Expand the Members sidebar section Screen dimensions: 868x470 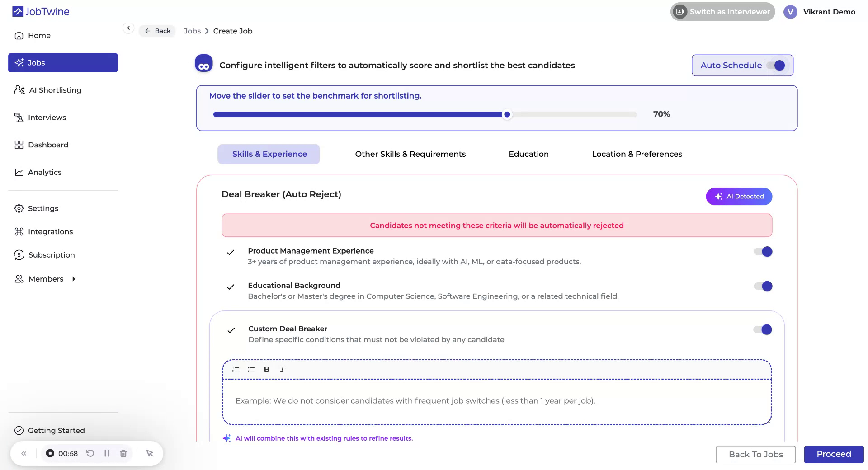click(74, 279)
